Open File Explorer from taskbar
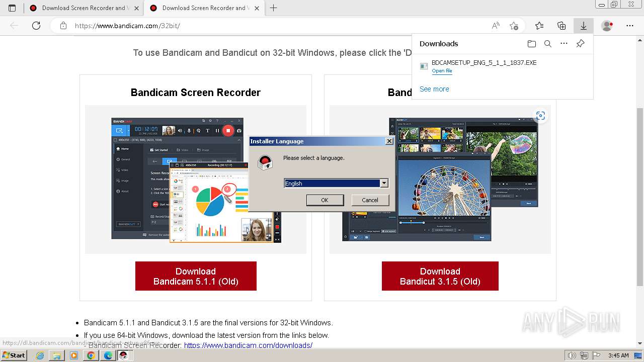The width and height of the screenshot is (644, 362). coord(57,355)
